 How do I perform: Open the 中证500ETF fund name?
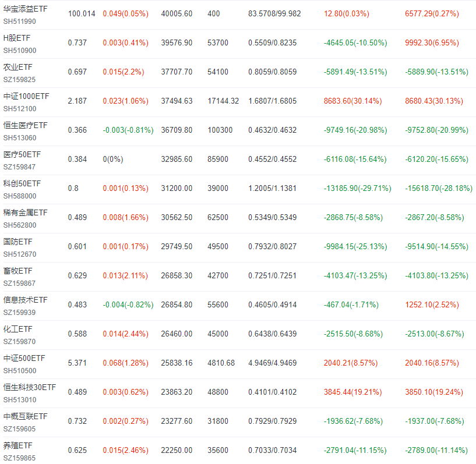pos(24,359)
